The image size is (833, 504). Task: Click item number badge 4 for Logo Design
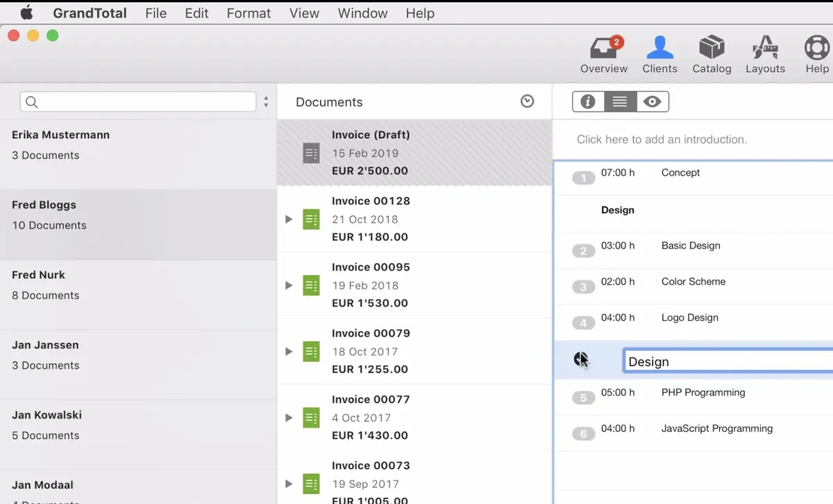pos(584,323)
